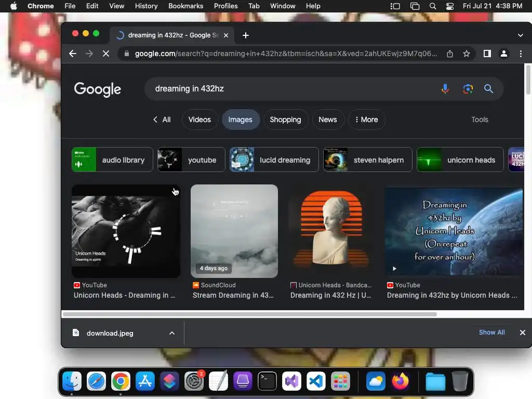532x399 pixels.
Task: Open the Bandcamp statue bust thumbnail
Action: coord(331,231)
